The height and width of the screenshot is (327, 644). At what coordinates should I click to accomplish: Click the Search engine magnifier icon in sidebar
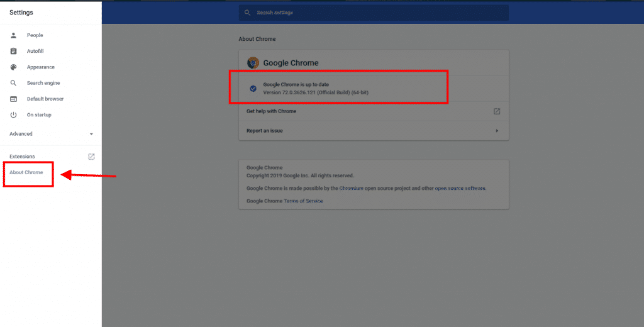(x=13, y=83)
